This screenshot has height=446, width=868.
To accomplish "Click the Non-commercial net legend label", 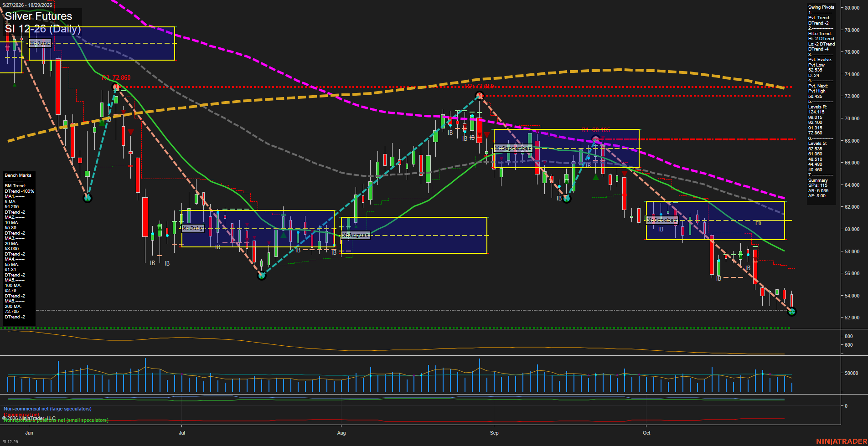I will pos(47,409).
